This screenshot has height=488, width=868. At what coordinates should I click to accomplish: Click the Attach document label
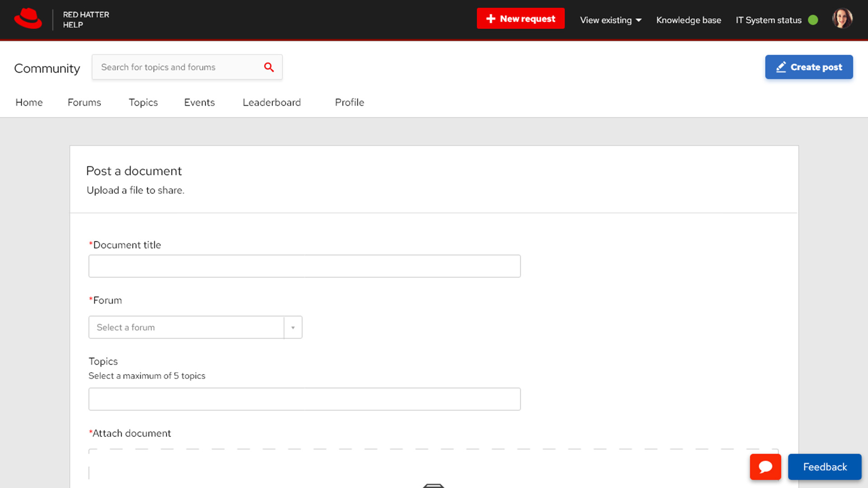(x=130, y=433)
